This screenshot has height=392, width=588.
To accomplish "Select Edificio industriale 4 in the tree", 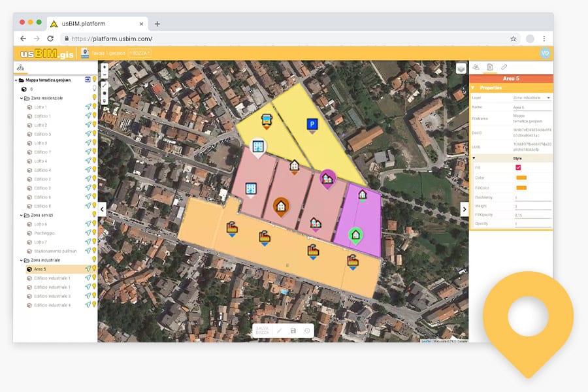I will coord(52,305).
